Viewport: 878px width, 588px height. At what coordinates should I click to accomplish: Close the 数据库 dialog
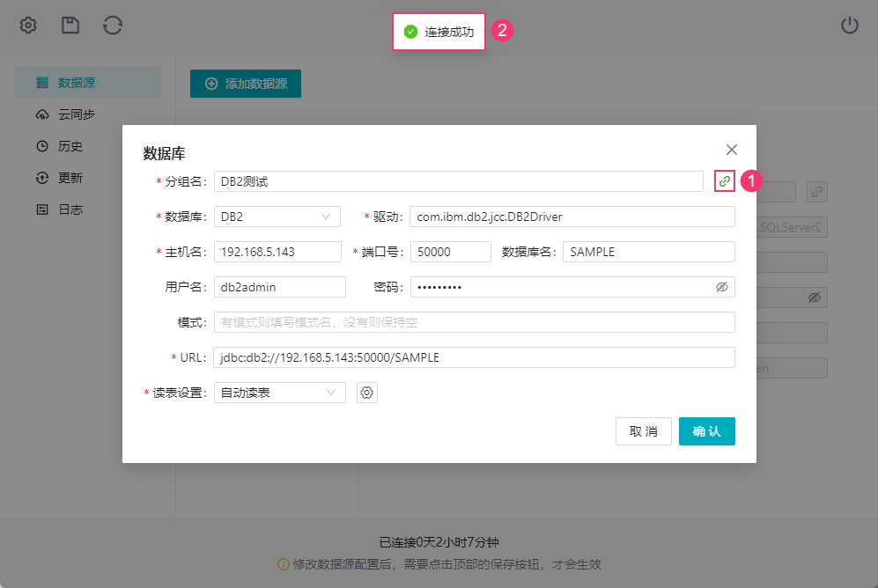point(731,150)
